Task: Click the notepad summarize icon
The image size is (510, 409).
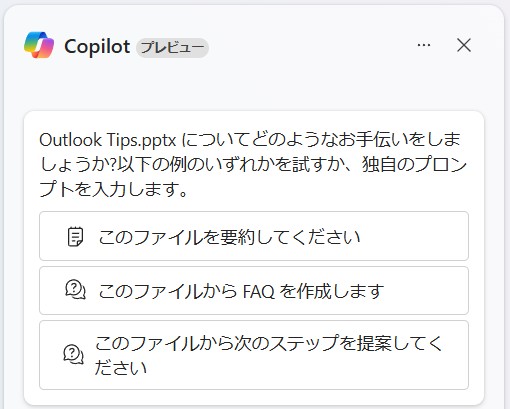Action: [75, 237]
